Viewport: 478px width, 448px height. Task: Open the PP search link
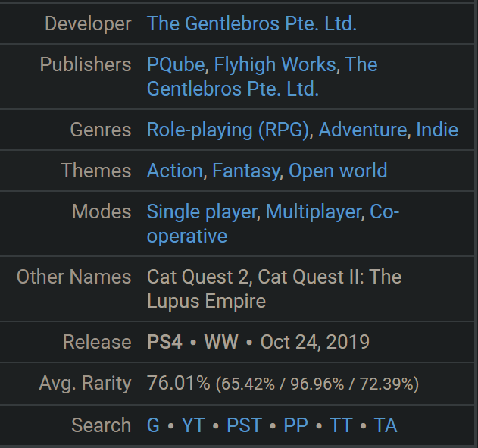295,425
